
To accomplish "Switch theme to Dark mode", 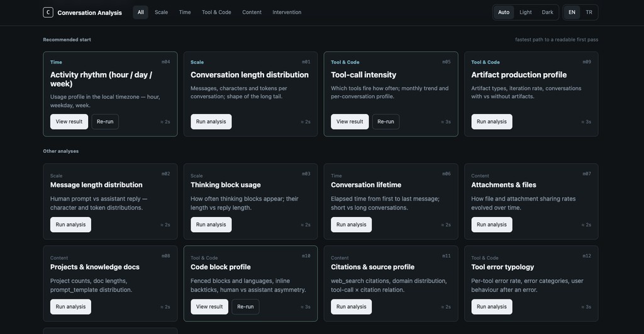I will pos(548,12).
